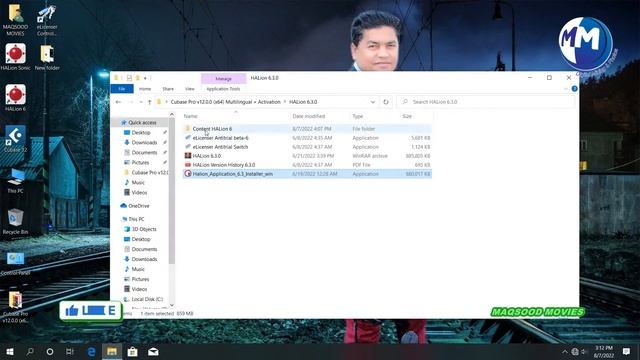Select HALion 6.3.0 WinRAR archive
The image size is (640, 360).
(307, 156)
